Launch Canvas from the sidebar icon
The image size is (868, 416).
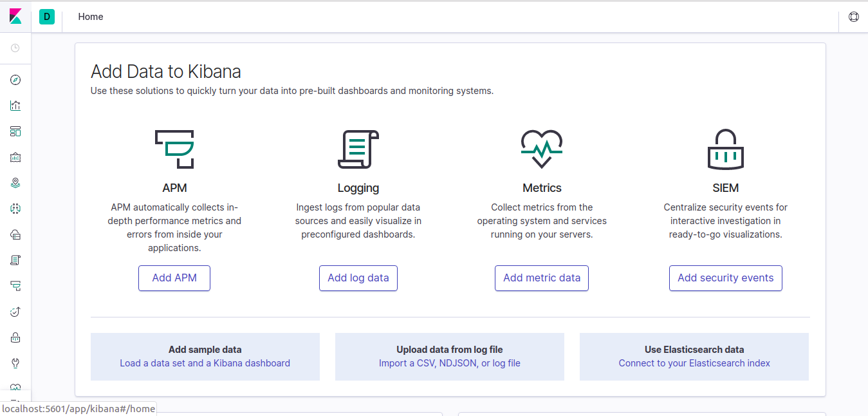point(15,157)
